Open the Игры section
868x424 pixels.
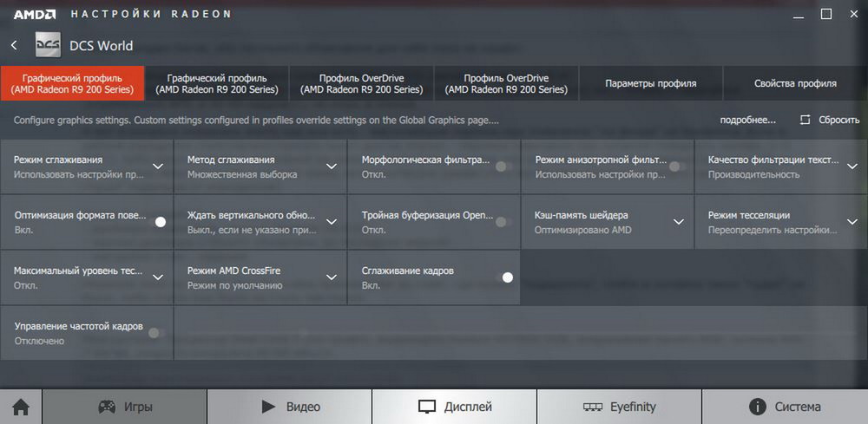tap(124, 408)
